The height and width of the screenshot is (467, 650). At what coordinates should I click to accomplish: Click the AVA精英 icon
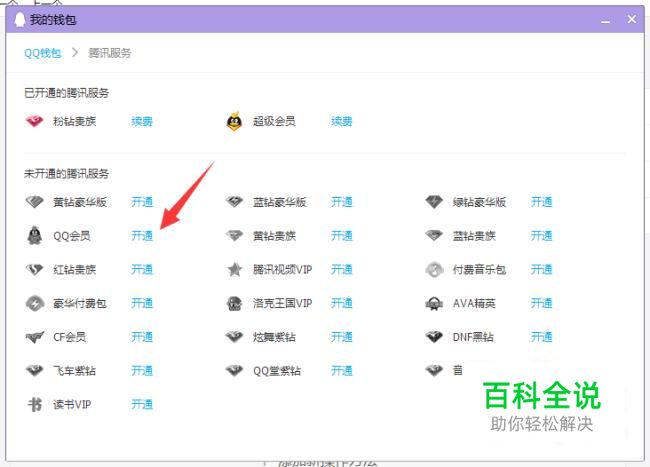point(434,303)
